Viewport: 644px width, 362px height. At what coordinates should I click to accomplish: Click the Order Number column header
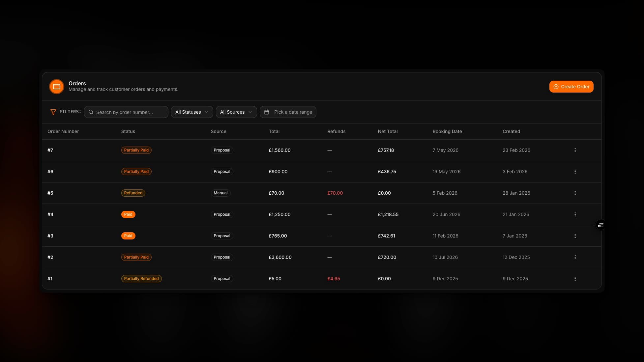tap(63, 131)
